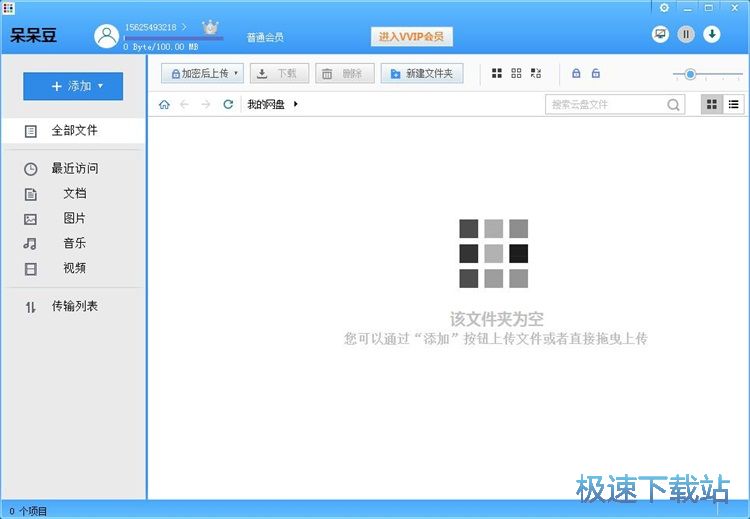Click the 新建文件夹 button
Image resolution: width=750 pixels, height=519 pixels.
point(421,73)
